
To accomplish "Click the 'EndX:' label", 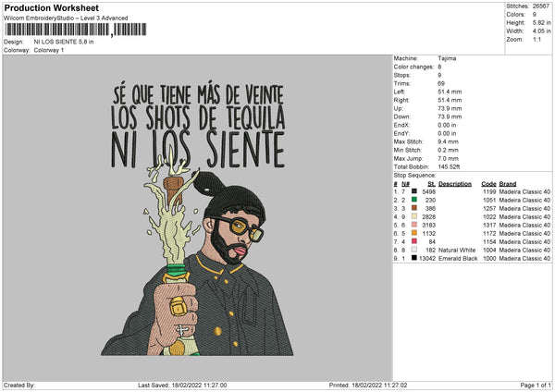I will (x=401, y=125).
